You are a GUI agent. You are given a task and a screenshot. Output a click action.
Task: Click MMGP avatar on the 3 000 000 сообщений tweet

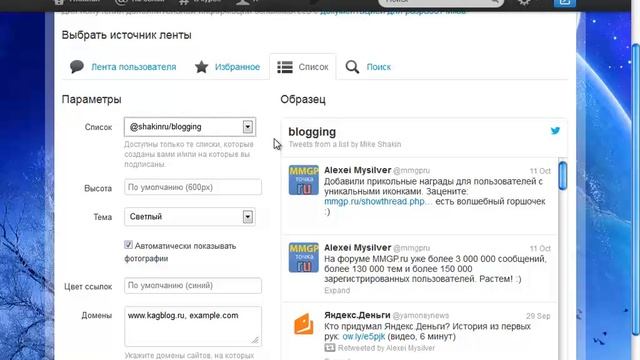(x=303, y=258)
